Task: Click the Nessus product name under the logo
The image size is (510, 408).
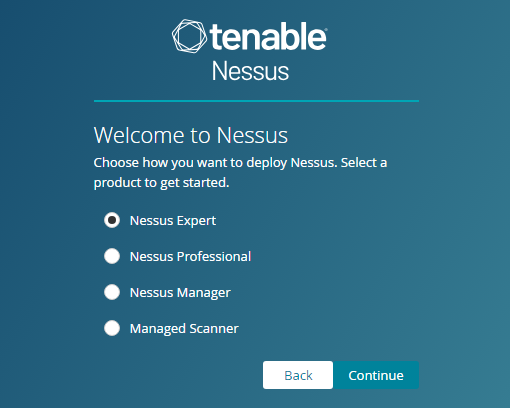Action: [250, 71]
